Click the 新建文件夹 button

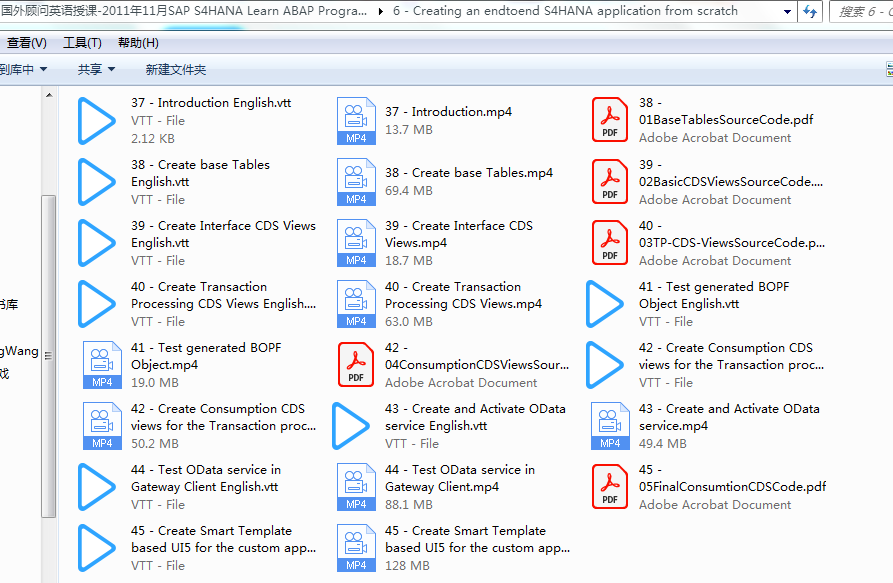[x=175, y=69]
